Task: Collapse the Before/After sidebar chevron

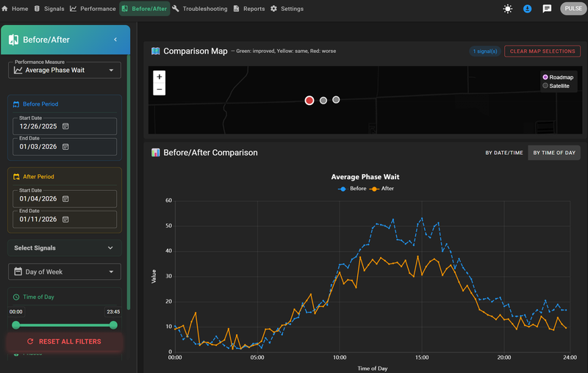Action: coord(115,40)
